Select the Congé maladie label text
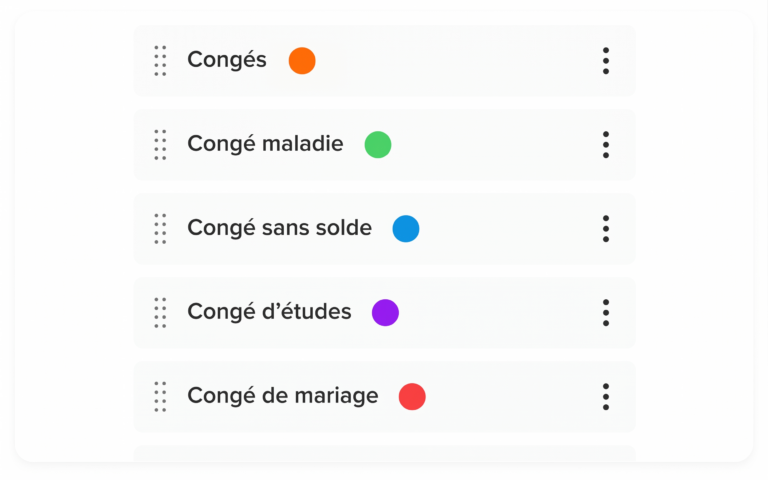This screenshot has height=480, width=768. click(x=265, y=144)
